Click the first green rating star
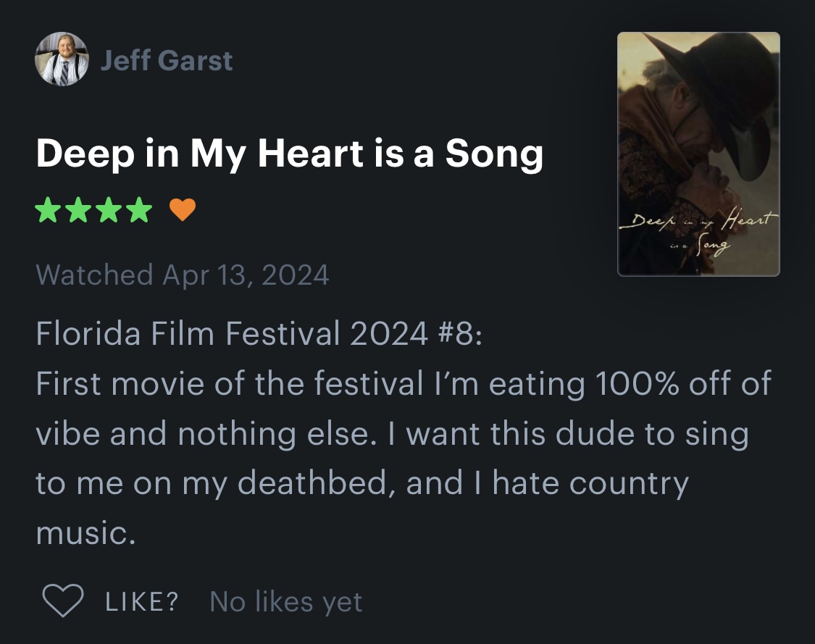The image size is (815, 644). coord(48,210)
